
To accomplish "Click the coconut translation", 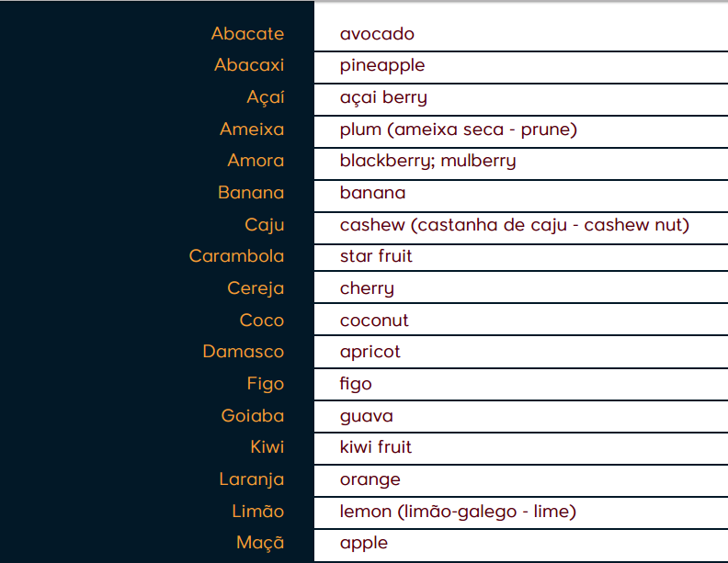I will tap(374, 321).
